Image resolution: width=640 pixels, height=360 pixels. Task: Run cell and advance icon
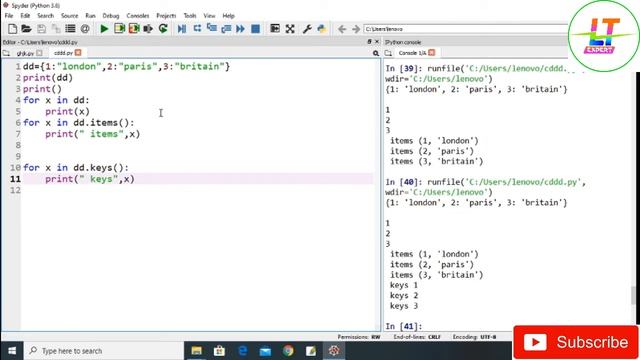point(134,29)
